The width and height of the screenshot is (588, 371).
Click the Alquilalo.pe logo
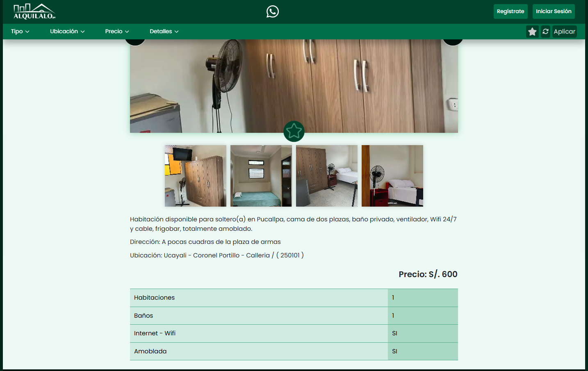34,11
